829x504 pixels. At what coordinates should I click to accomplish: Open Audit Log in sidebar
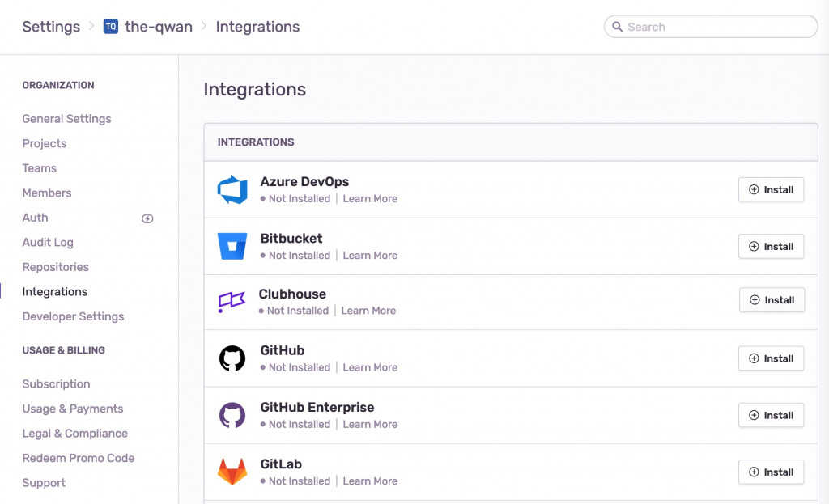point(48,243)
